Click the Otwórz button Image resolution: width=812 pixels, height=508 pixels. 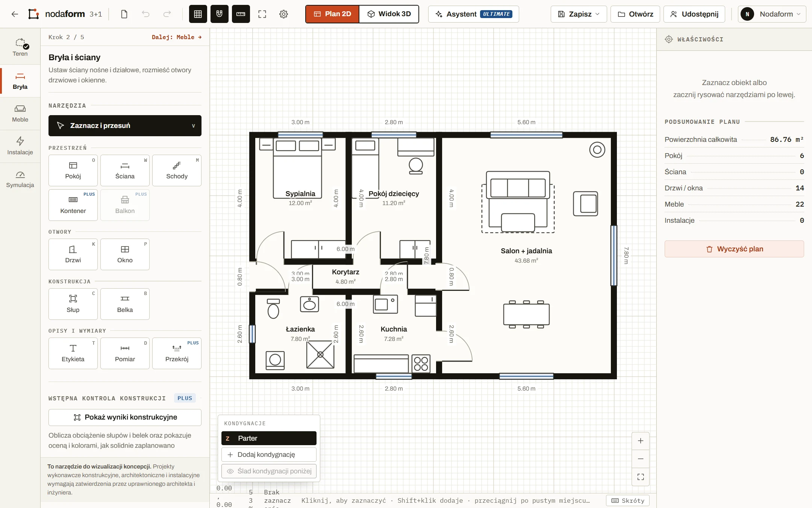point(635,14)
